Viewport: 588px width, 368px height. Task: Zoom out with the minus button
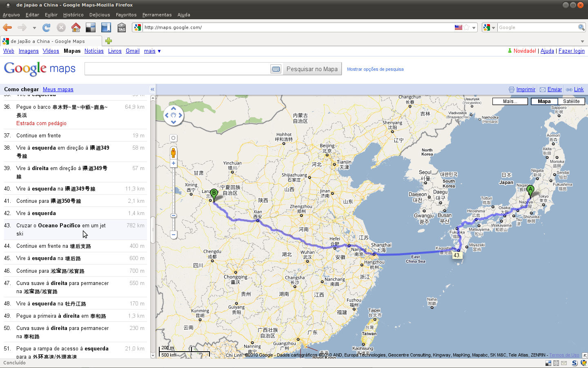point(174,235)
